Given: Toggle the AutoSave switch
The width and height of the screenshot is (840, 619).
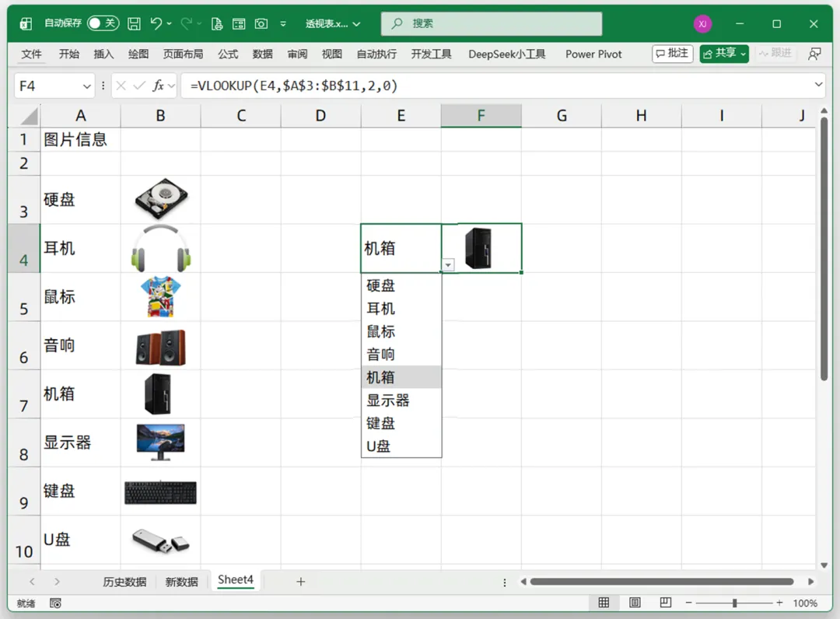Looking at the screenshot, I should coord(103,23).
